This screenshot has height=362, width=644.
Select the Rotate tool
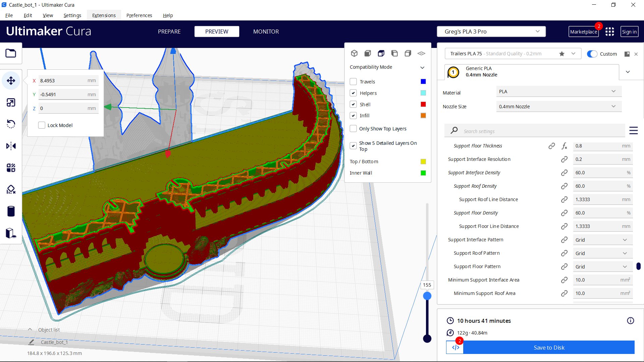(x=11, y=124)
